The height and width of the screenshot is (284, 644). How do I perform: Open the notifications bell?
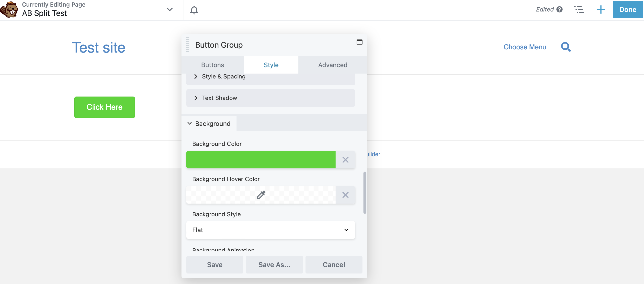pyautogui.click(x=194, y=10)
